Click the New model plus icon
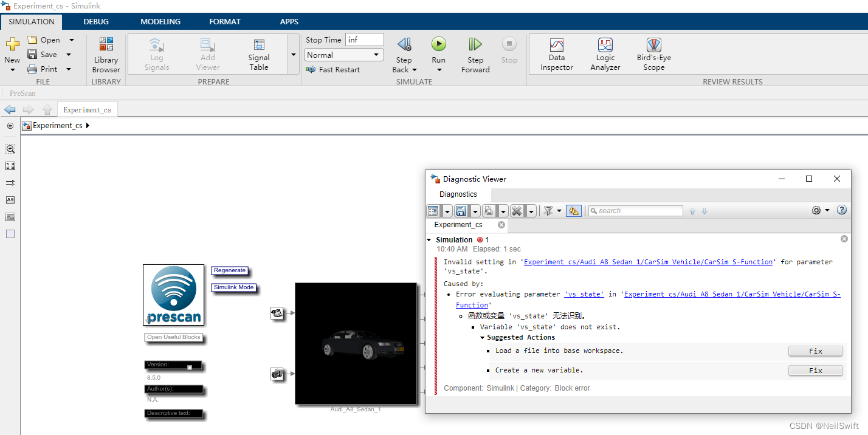 click(12, 44)
